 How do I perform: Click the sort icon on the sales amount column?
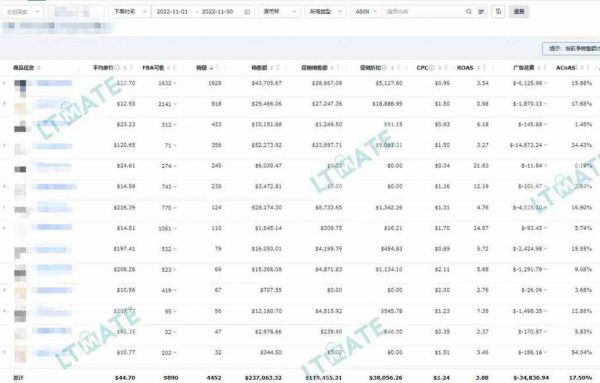pos(272,68)
